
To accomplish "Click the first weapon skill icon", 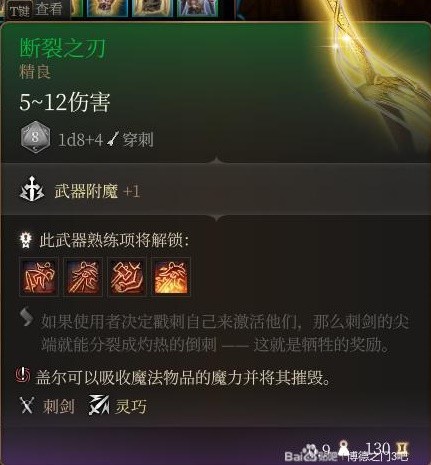I will tap(39, 277).
